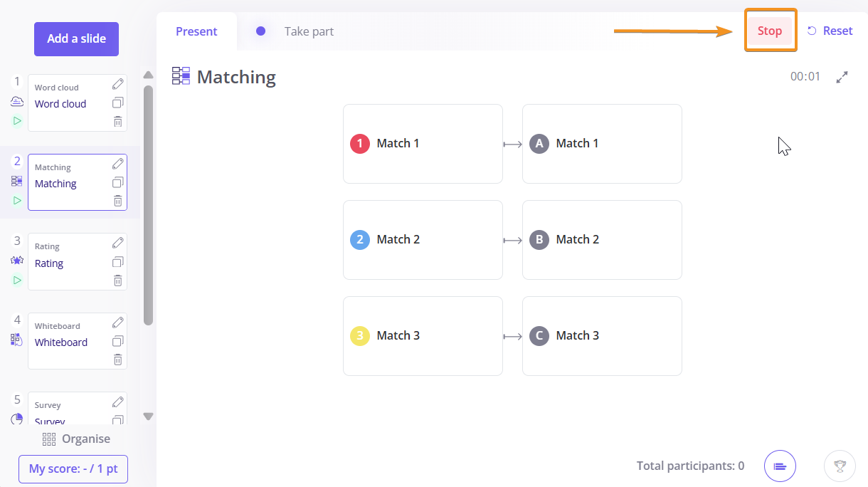Click the edit pencil on Word cloud slide
This screenshot has width=868, height=487.
point(118,84)
